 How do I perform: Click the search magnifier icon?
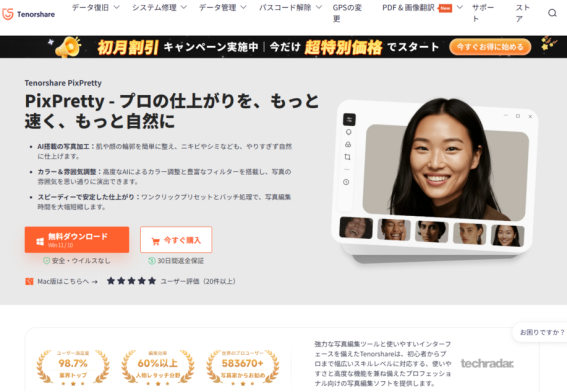tap(552, 13)
